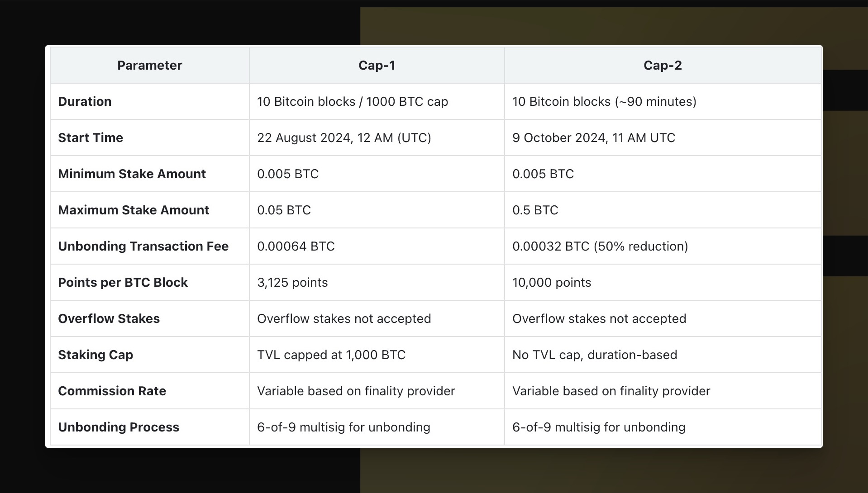The image size is (868, 493).
Task: Select the Cap-2 column header
Action: click(663, 66)
